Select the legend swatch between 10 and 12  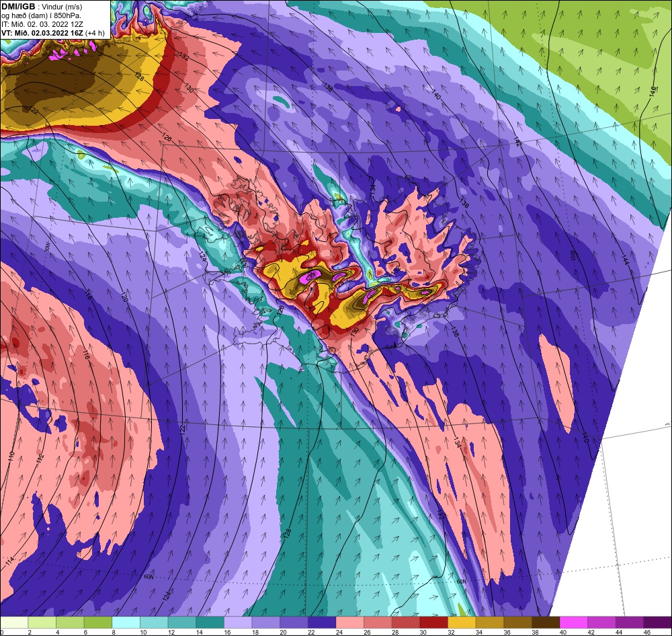pos(154,623)
